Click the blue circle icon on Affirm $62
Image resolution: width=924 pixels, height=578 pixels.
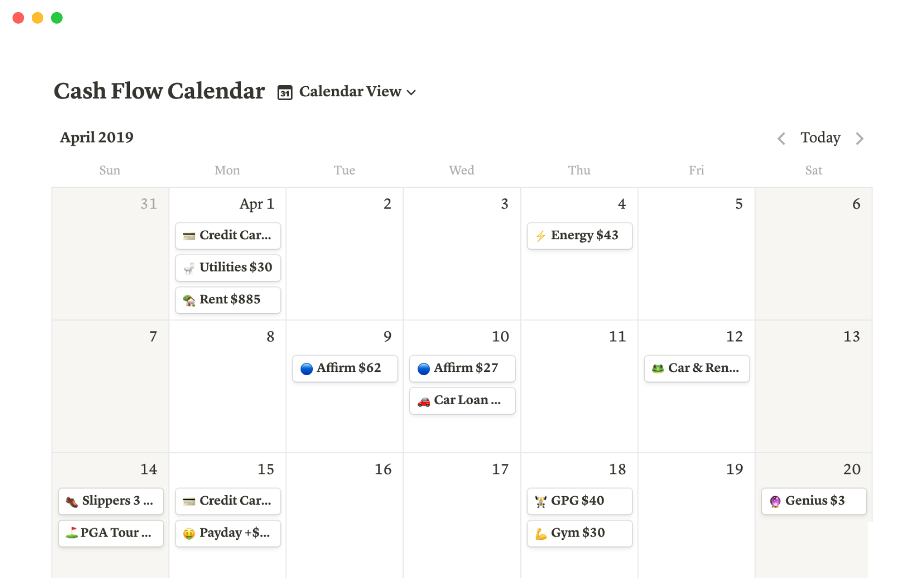[x=307, y=369]
